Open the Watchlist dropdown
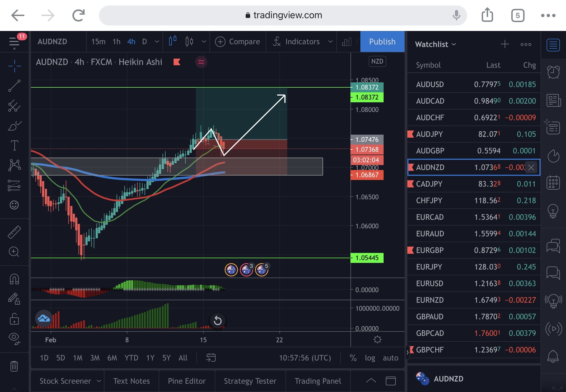 (x=436, y=44)
